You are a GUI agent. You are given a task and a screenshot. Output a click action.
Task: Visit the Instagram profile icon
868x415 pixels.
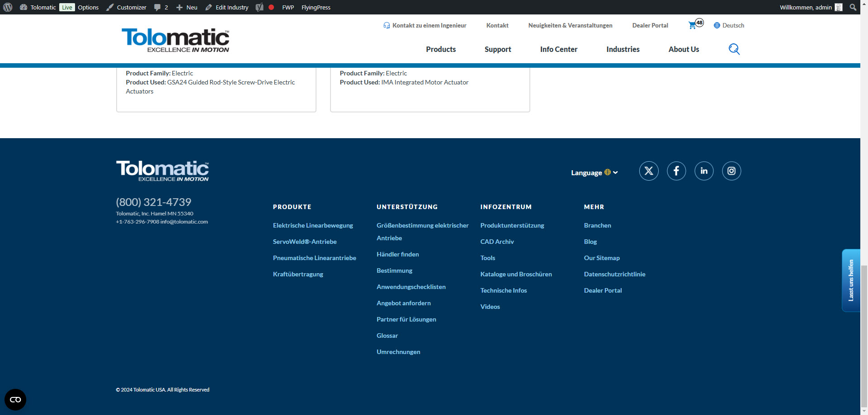click(x=731, y=171)
